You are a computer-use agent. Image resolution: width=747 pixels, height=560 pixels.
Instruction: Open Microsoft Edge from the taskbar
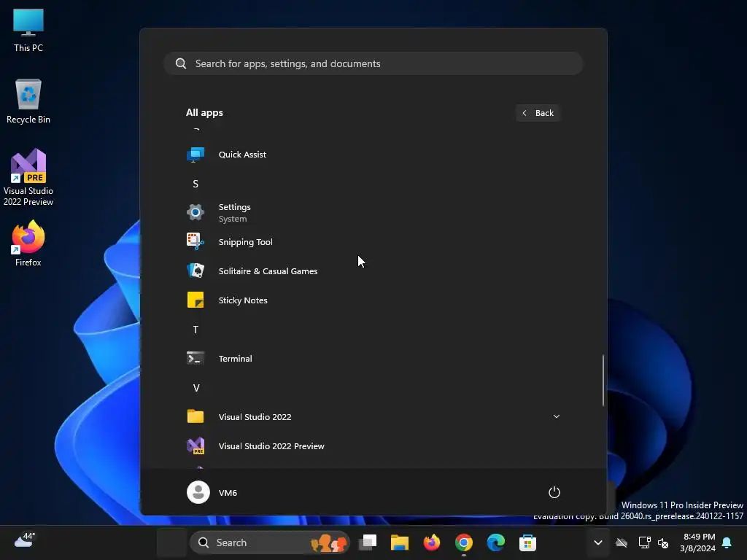point(495,542)
